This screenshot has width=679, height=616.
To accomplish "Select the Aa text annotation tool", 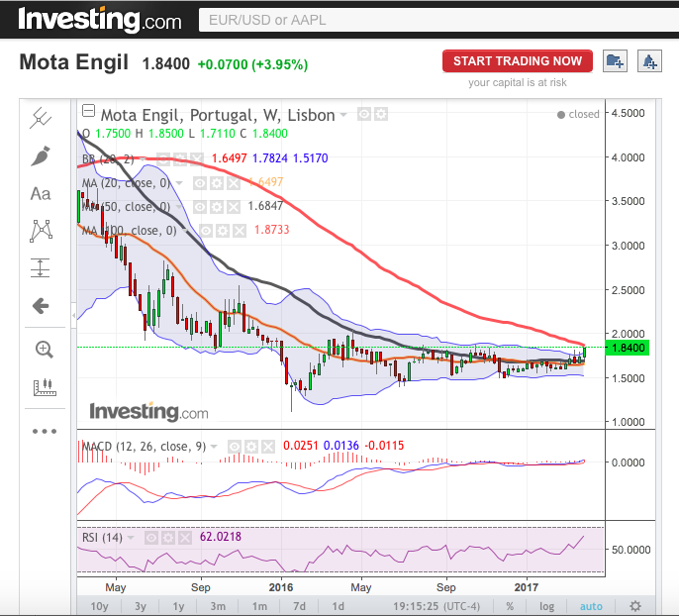I will tap(41, 194).
